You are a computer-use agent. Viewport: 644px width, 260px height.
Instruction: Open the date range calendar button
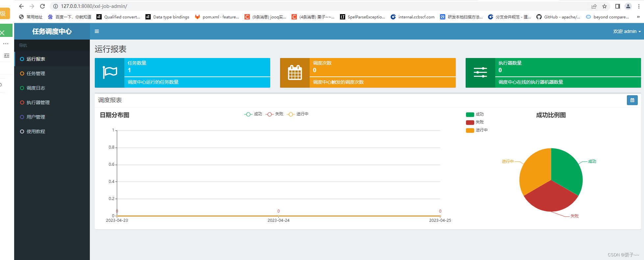pyautogui.click(x=632, y=100)
